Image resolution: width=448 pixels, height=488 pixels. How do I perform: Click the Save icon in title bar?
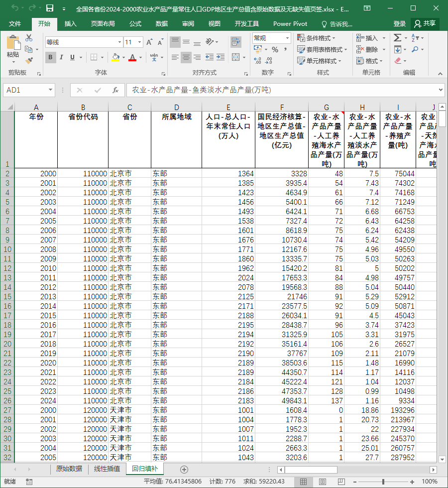tap(50, 8)
